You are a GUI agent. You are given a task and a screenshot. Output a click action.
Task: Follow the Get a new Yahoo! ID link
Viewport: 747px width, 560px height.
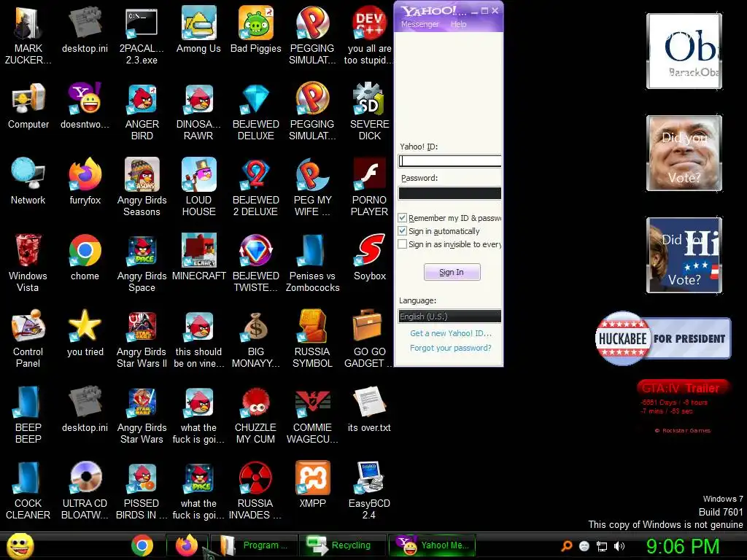451,333
